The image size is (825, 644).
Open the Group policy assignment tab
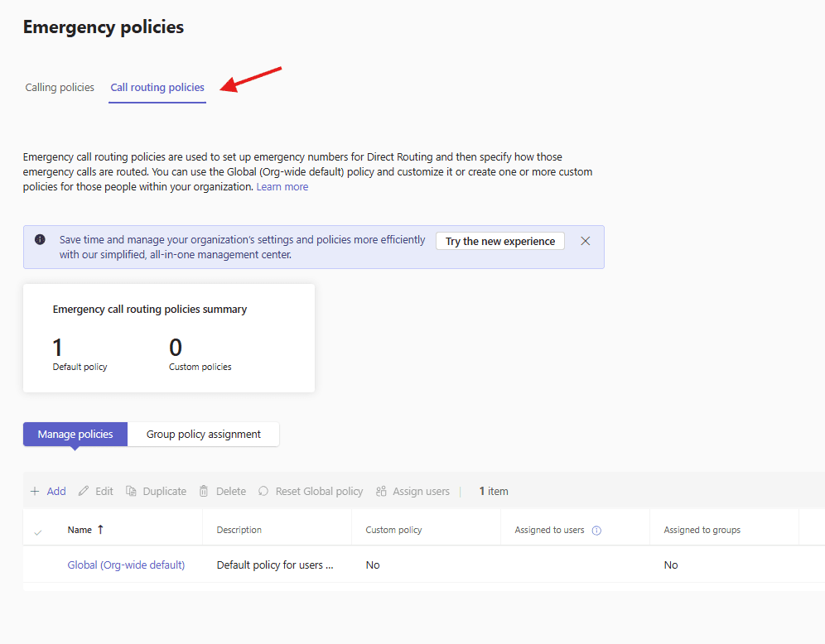[x=204, y=434]
